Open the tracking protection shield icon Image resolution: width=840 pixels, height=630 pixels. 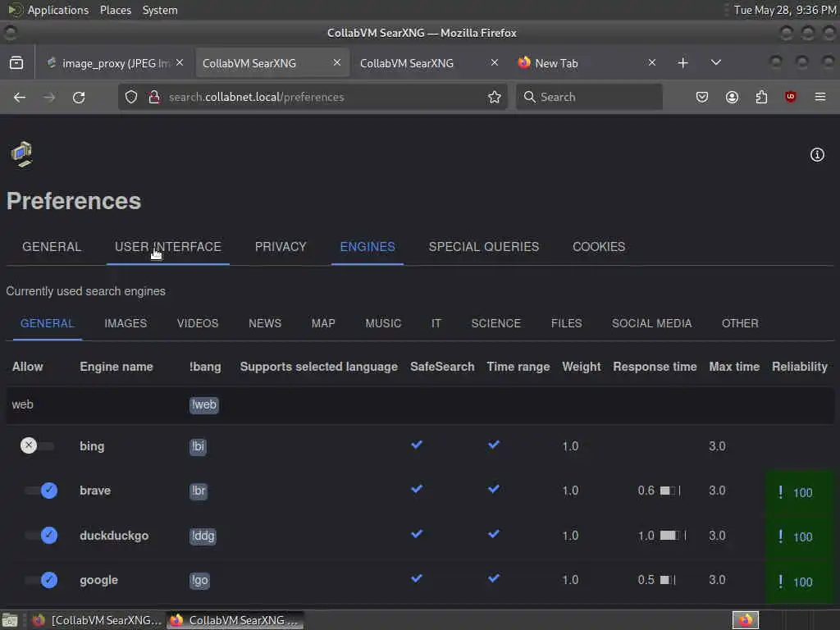point(131,97)
